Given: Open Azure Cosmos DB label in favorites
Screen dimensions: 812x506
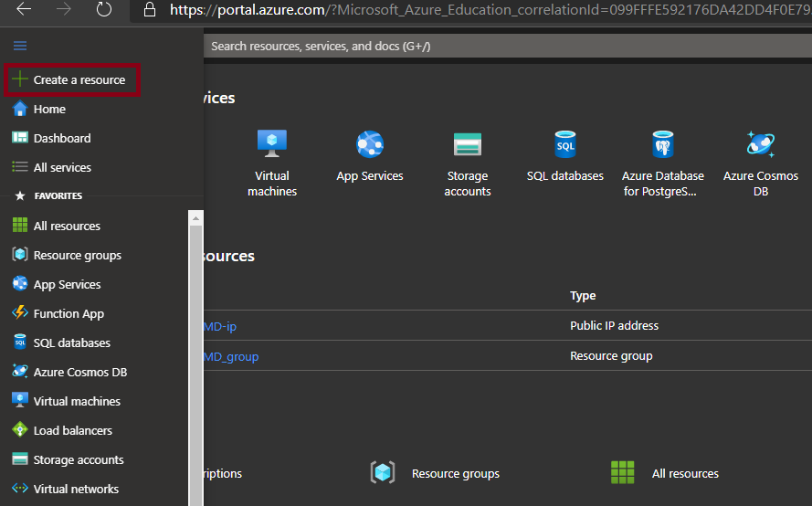Looking at the screenshot, I should [x=80, y=372].
